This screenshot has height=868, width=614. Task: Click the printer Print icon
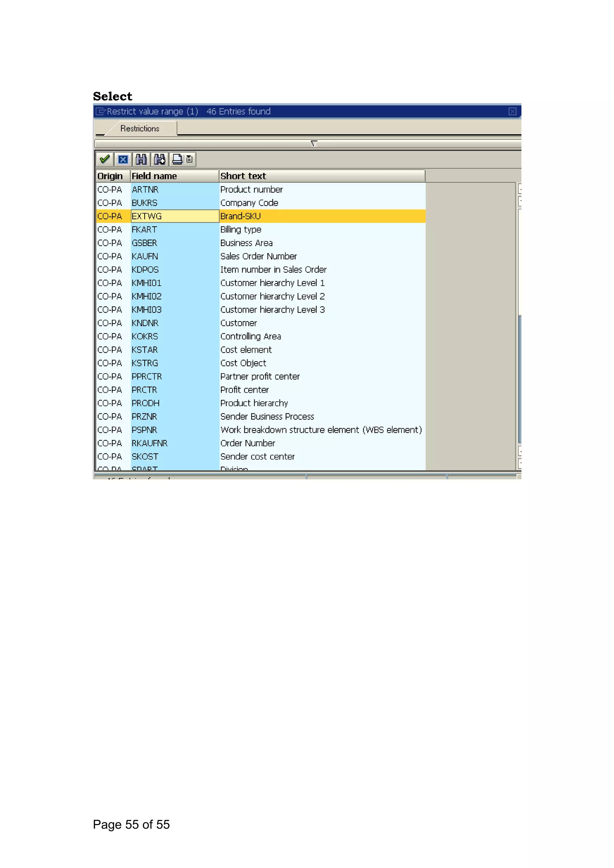177,159
